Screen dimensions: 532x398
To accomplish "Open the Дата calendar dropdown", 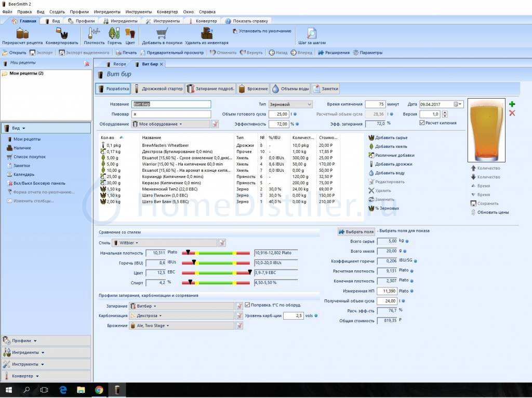I will pos(458,104).
